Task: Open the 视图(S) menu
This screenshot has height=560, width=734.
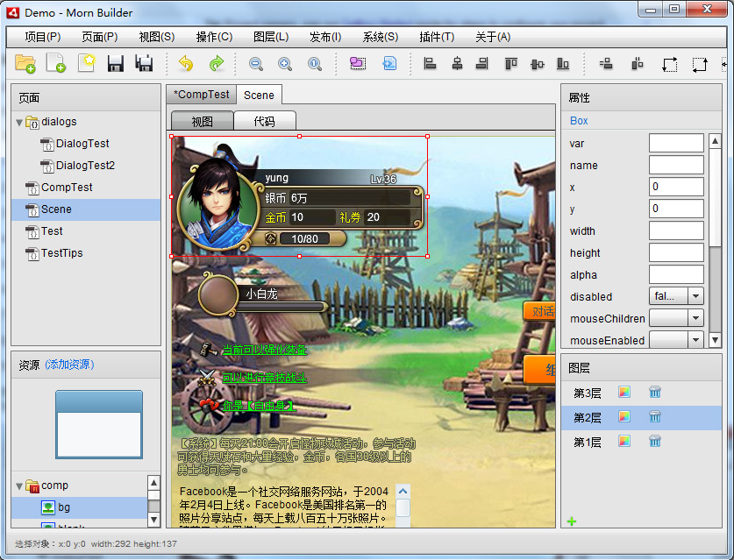Action: (157, 37)
